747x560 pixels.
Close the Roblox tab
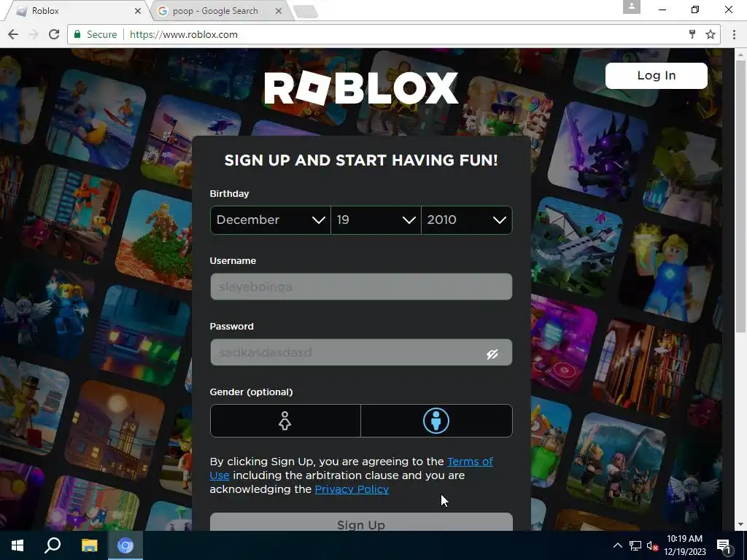tap(138, 11)
